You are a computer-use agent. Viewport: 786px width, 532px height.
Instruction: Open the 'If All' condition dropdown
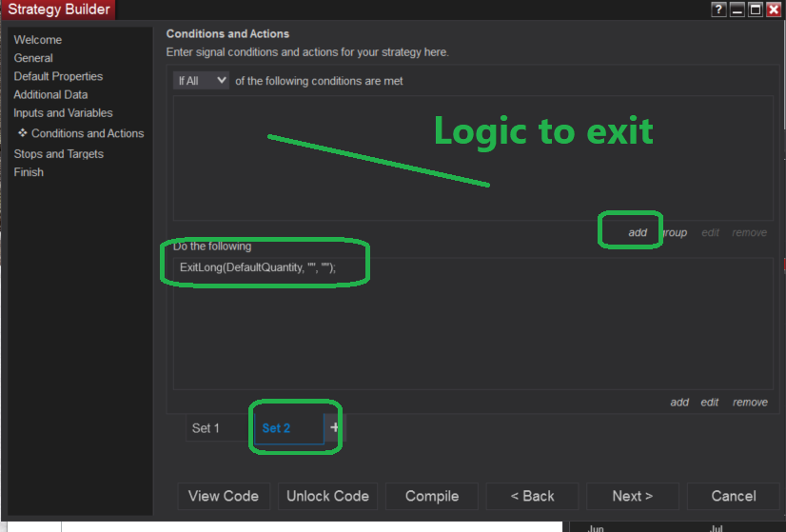pyautogui.click(x=202, y=81)
